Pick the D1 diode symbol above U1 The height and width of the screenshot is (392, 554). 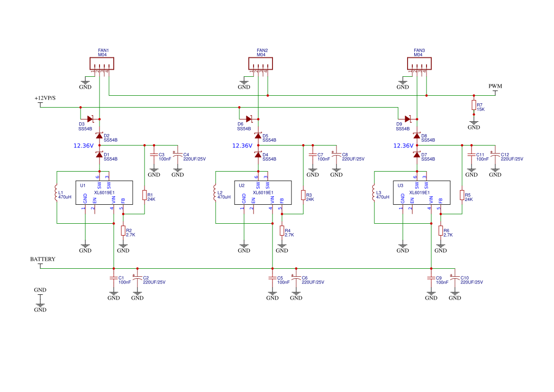pyautogui.click(x=99, y=155)
